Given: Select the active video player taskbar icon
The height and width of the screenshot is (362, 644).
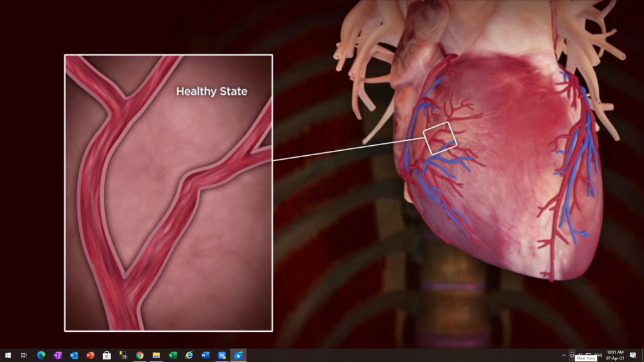Looking at the screenshot, I should [238, 356].
